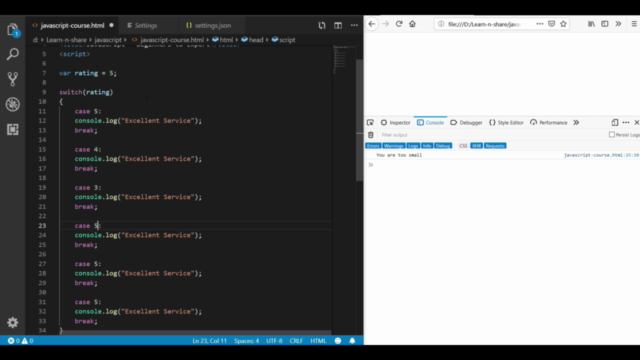Change language mode via HTML
The width and height of the screenshot is (640, 360).
[318, 341]
